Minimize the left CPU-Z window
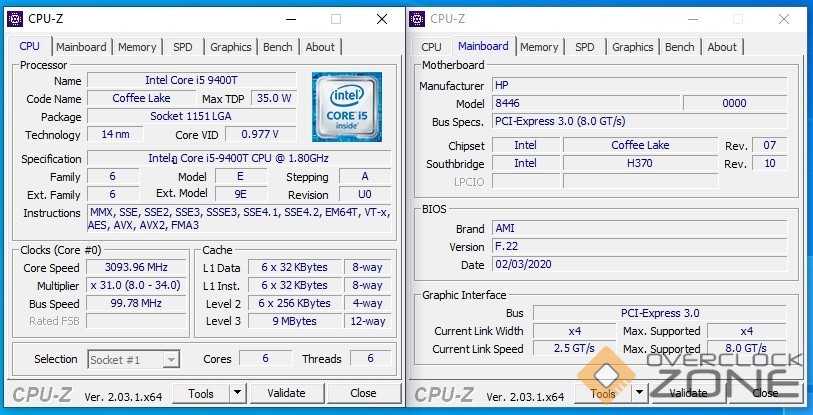Screen dimensions: 813x415 [290, 19]
